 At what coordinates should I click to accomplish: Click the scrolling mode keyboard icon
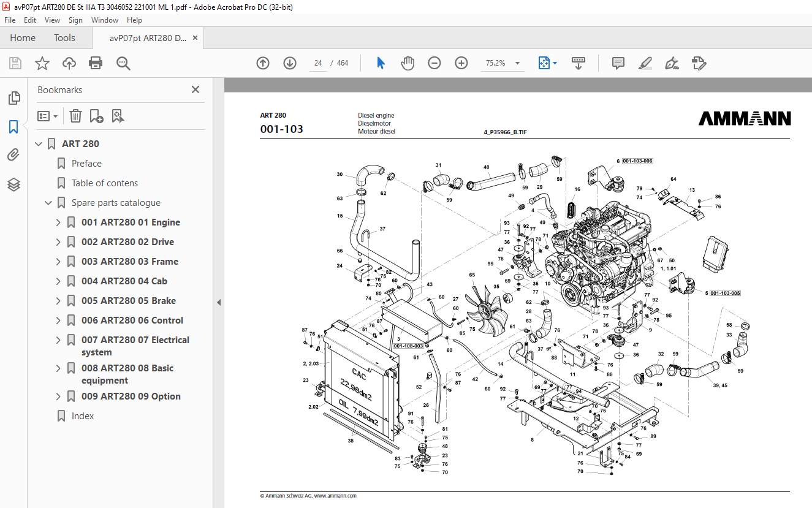click(x=579, y=63)
